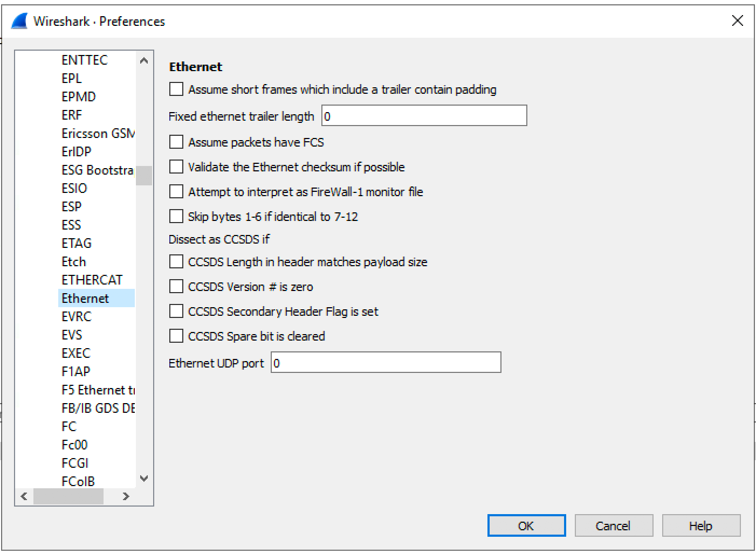The width and height of the screenshot is (756, 554).
Task: Enable assume short frames contain padding
Action: coord(176,89)
